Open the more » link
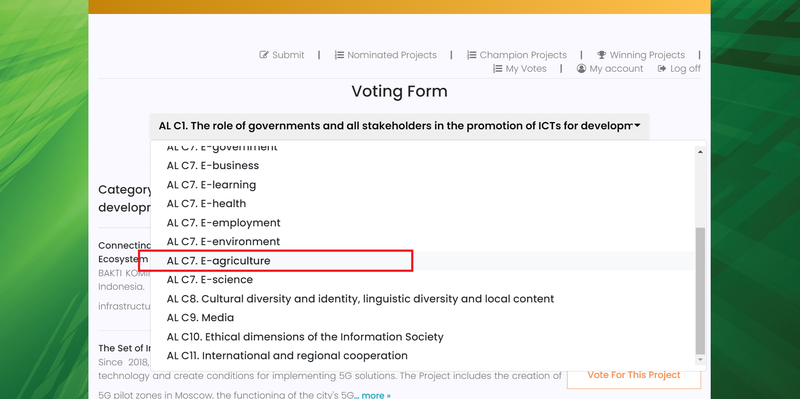 pos(376,395)
